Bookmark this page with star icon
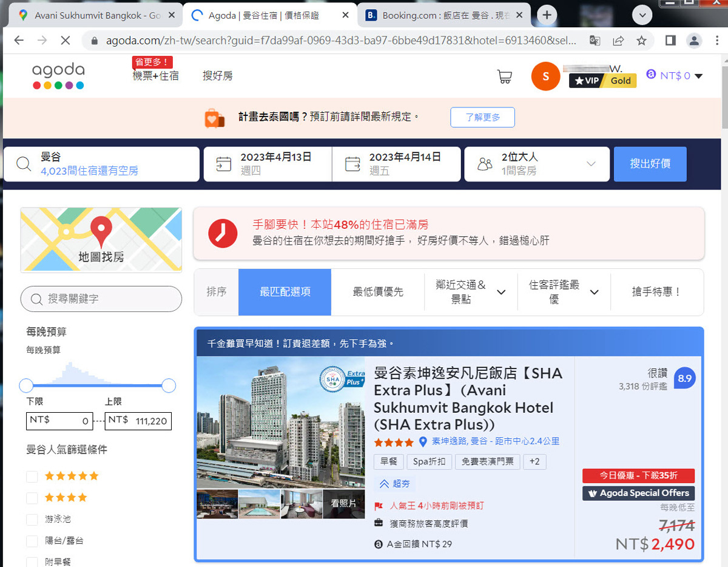The height and width of the screenshot is (567, 728). [641, 41]
